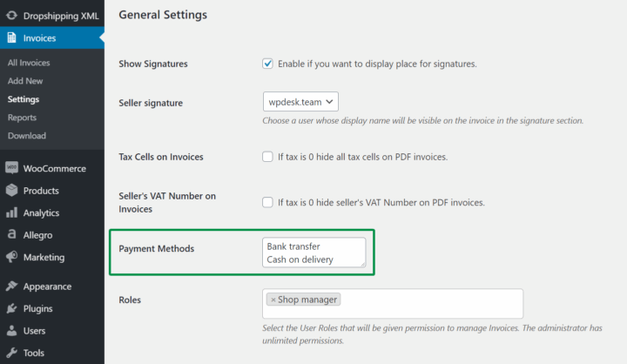Screen dimensions: 627x364
Task: Click the Marketing megaphone icon
Action: pyautogui.click(x=12, y=257)
